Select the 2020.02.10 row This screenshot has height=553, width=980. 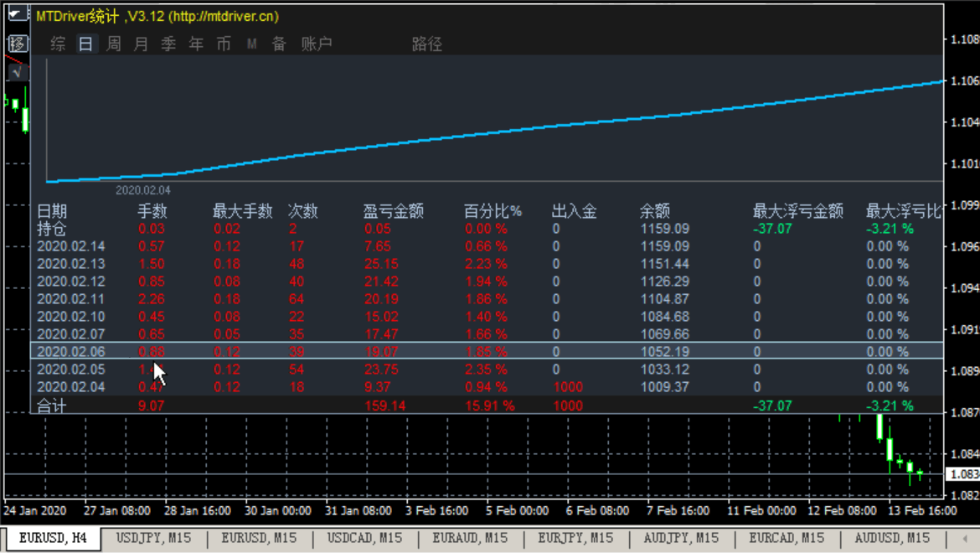tap(487, 316)
